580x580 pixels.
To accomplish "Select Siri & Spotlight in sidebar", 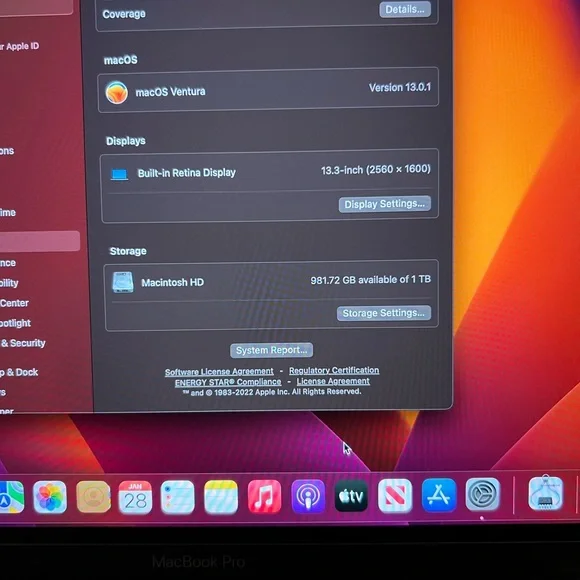I will coord(15,323).
